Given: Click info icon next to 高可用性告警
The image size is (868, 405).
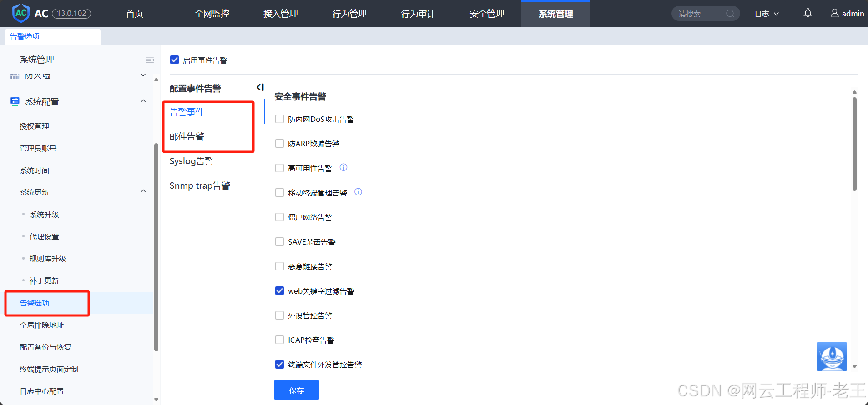Looking at the screenshot, I should pyautogui.click(x=343, y=167).
